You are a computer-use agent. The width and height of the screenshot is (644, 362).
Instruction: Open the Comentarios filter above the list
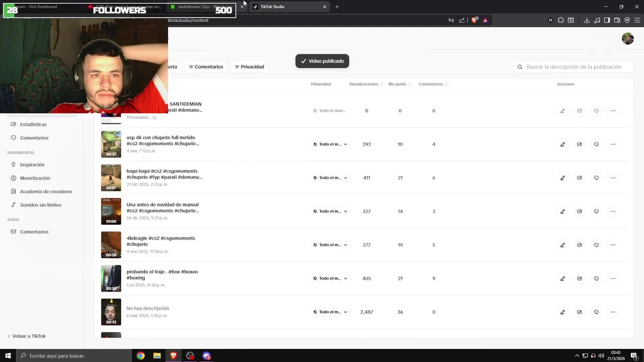click(206, 67)
